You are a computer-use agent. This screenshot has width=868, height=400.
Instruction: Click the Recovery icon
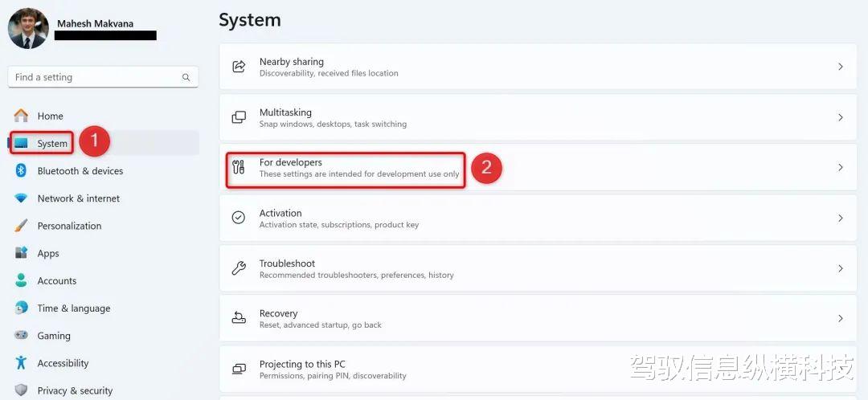[x=239, y=319]
